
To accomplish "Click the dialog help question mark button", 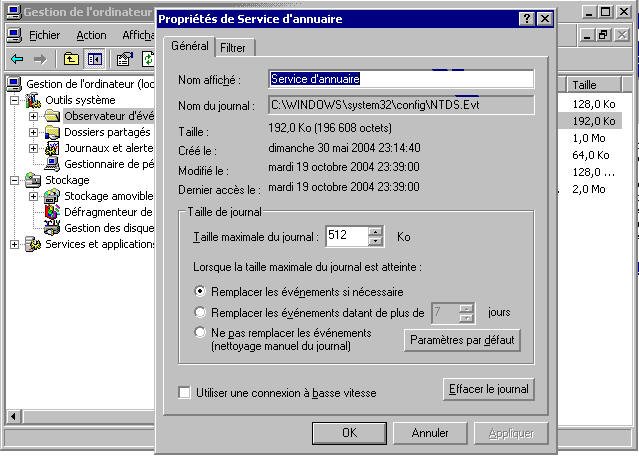I will (526, 19).
